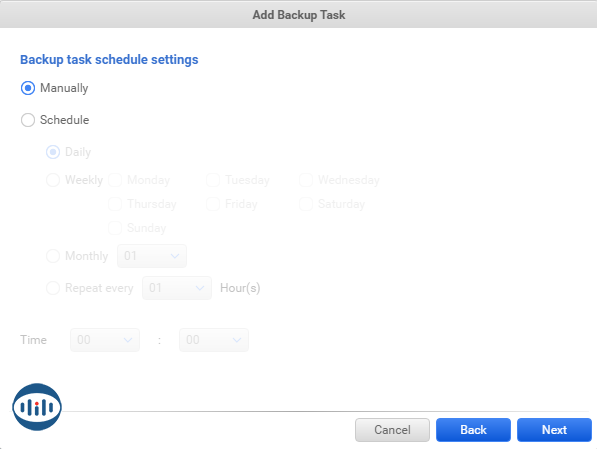Open the Monthly day dropdown
The width and height of the screenshot is (597, 449).
(x=152, y=256)
